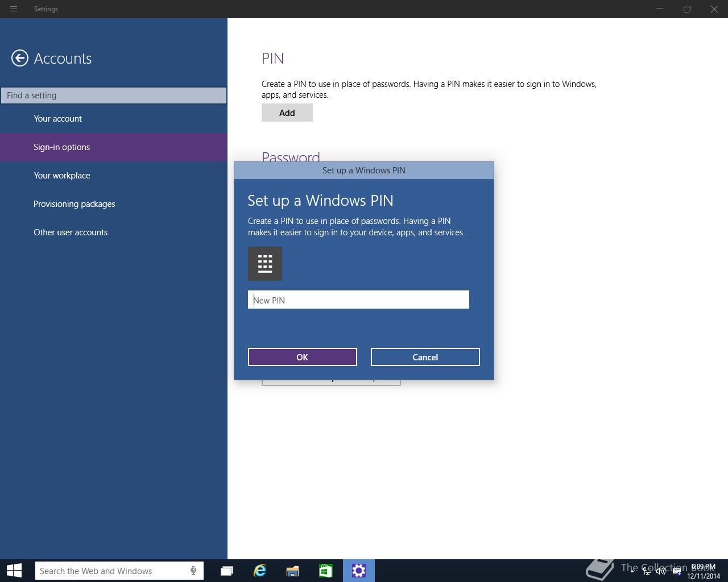Go back using the Accounts back arrow
The height and width of the screenshot is (582, 728).
pos(20,58)
